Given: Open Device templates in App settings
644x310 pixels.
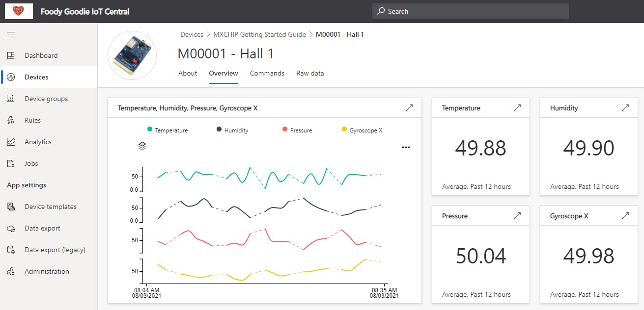Looking at the screenshot, I should click(x=49, y=207).
